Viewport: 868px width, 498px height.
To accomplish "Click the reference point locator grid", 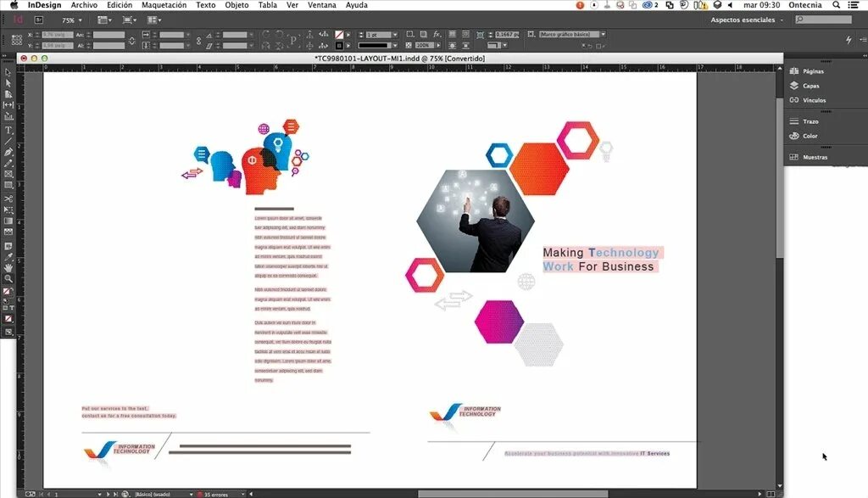I will pos(17,40).
